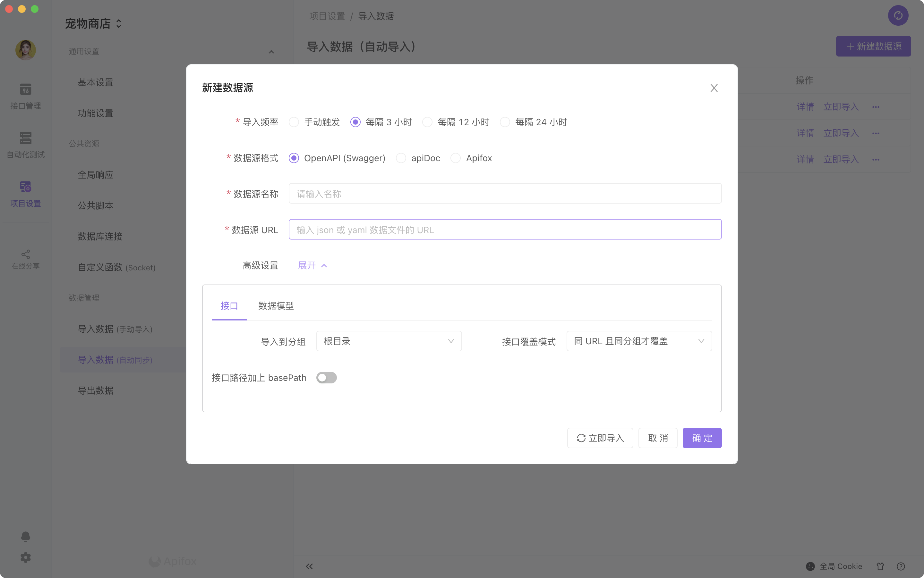Click 立即导入 link in the second row
This screenshot has width=924, height=578.
point(841,133)
